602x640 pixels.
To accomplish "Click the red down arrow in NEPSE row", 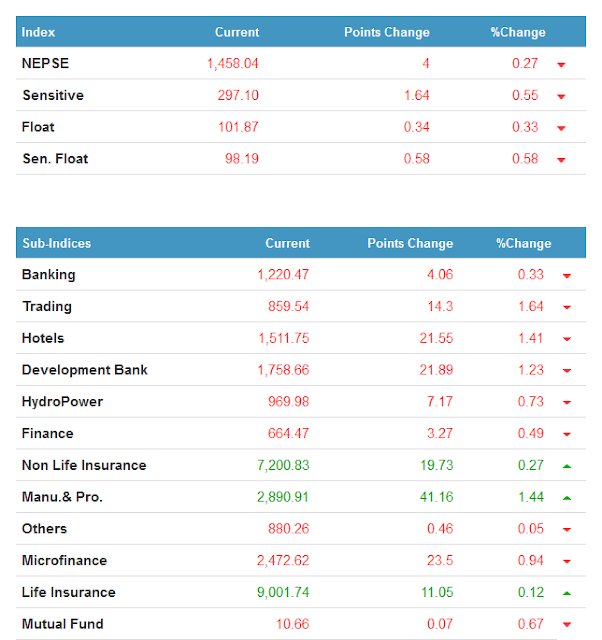I will pos(561,64).
